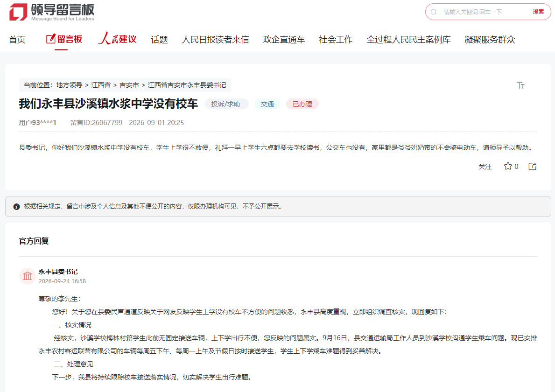Click 江西省吉安市永丰县委书记 breadcrumb link
This screenshot has height=392, width=555.
(187, 85)
